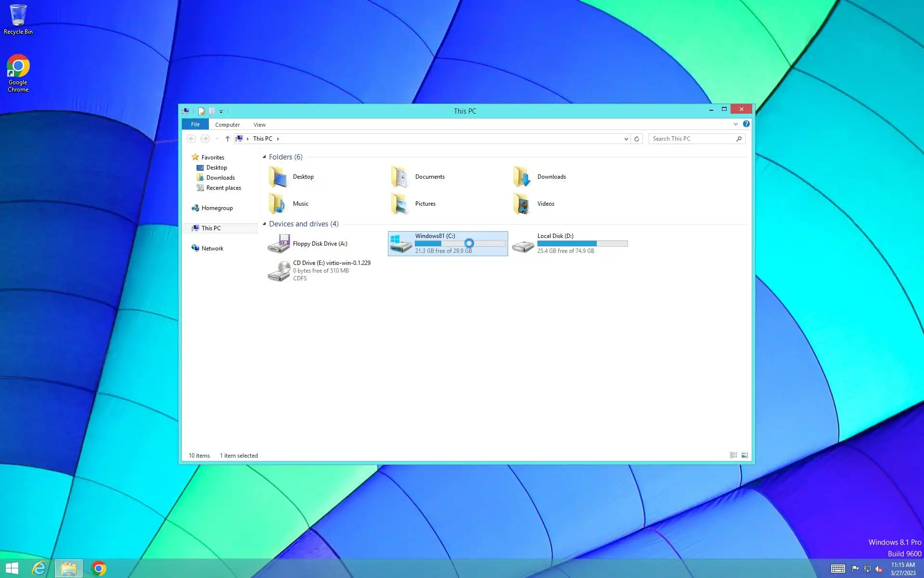Open the blue File menu button
924x578 pixels.
(195, 124)
